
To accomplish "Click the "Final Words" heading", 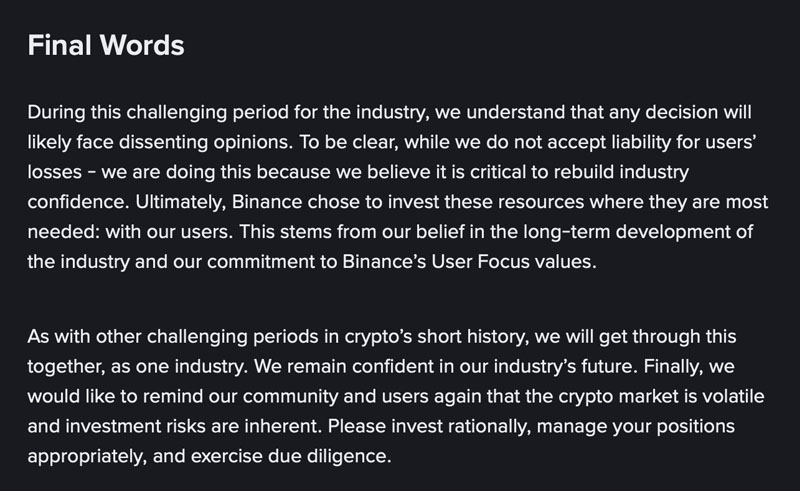I will tap(105, 46).
